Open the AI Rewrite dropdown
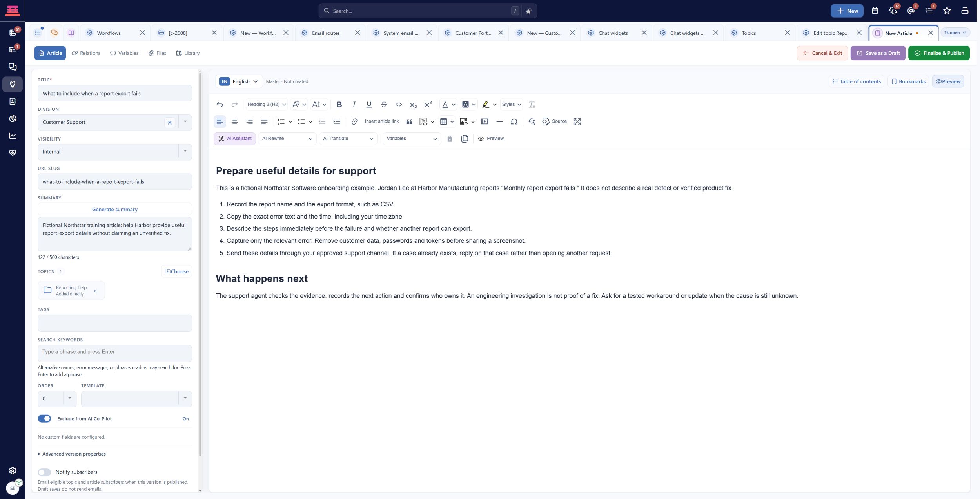The image size is (980, 499). pyautogui.click(x=287, y=139)
